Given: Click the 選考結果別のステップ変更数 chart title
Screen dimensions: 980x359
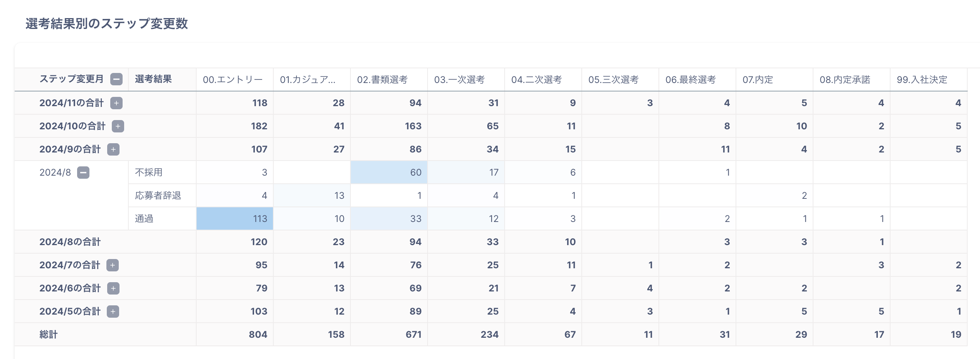Looking at the screenshot, I should tap(106, 24).
